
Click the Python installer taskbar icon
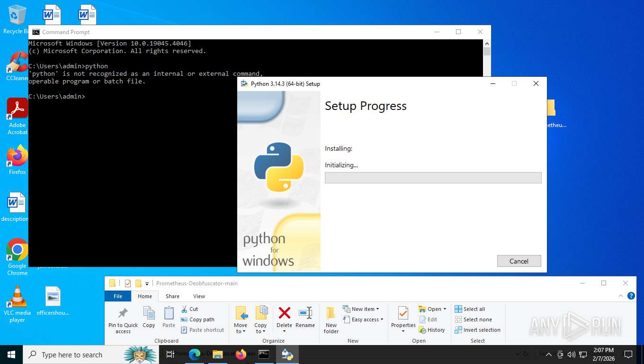(x=287, y=354)
